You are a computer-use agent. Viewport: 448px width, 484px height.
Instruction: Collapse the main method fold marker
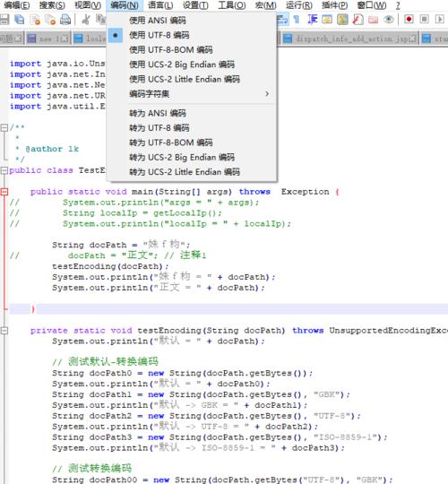4,192
